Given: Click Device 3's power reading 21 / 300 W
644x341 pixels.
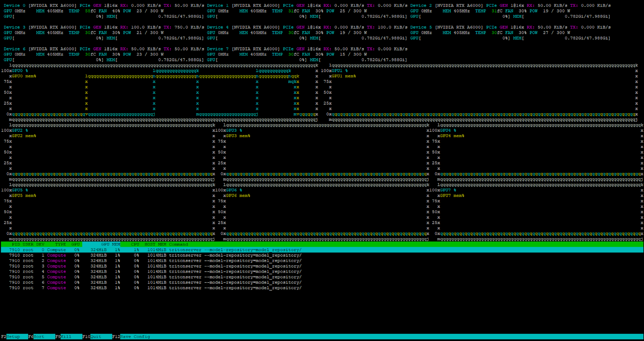Looking at the screenshot, I should (150, 33).
